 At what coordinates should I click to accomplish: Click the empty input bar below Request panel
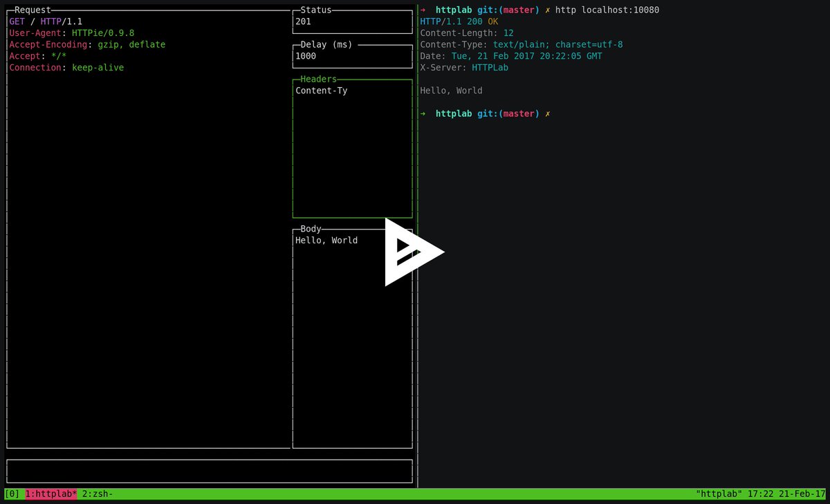[x=207, y=471]
